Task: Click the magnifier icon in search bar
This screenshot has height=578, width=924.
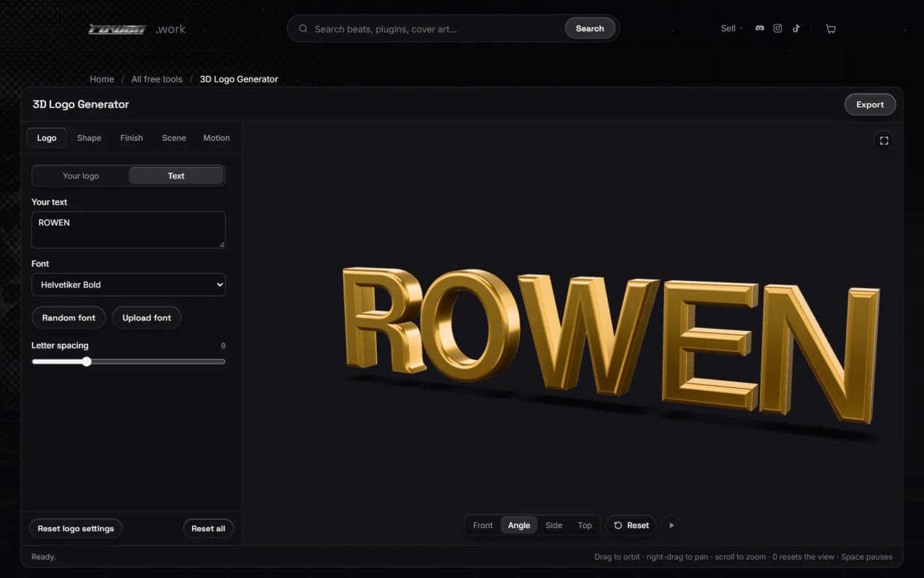Action: point(302,29)
